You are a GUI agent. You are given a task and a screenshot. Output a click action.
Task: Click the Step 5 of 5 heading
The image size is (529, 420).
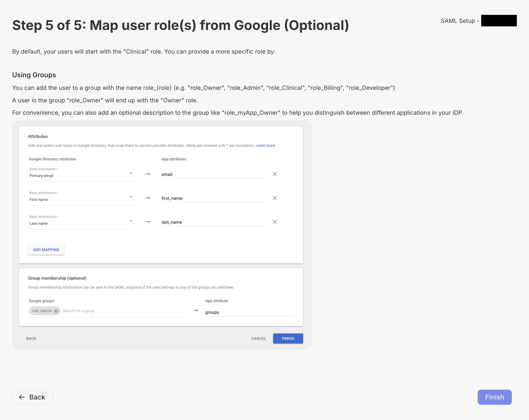(x=181, y=25)
